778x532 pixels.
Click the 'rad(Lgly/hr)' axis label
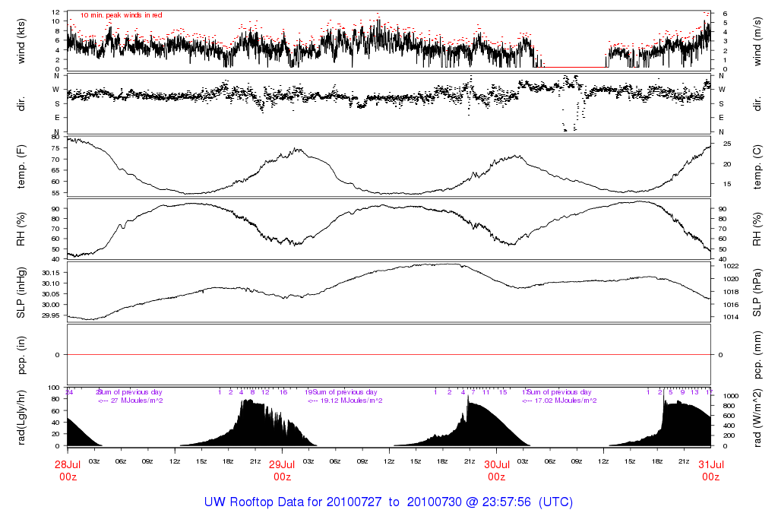click(x=22, y=417)
